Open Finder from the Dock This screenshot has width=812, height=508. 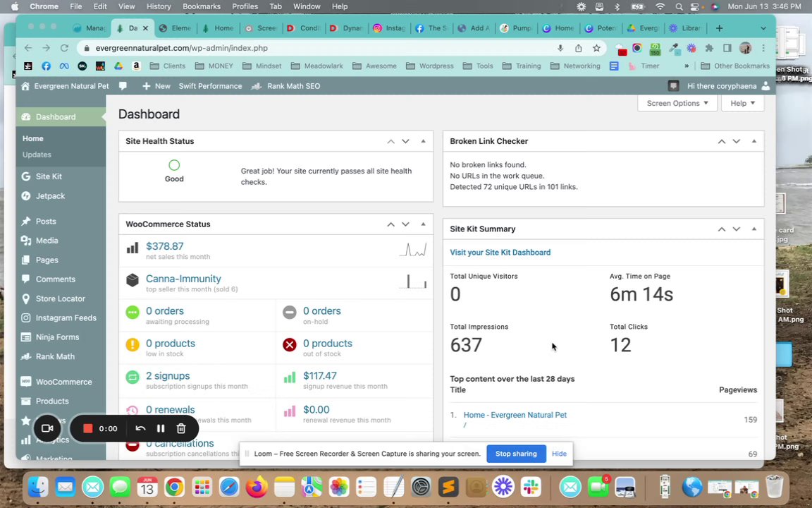38,487
